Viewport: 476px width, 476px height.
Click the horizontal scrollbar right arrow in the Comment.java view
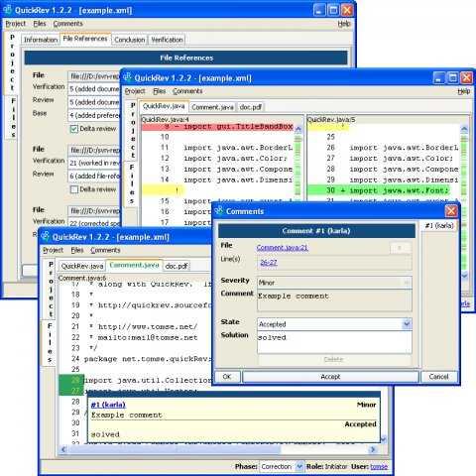click(373, 449)
